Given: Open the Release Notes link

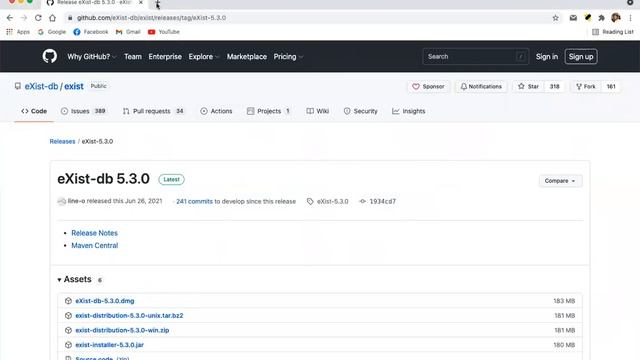Looking at the screenshot, I should pos(94,233).
